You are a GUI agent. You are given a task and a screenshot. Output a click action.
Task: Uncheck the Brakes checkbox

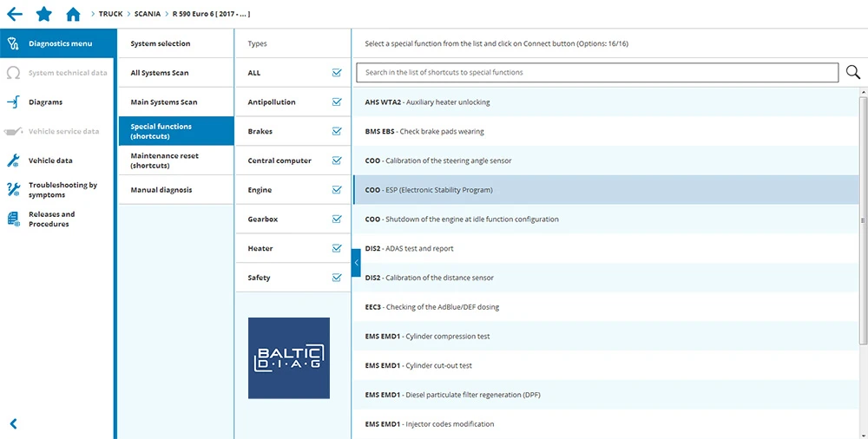coord(337,131)
